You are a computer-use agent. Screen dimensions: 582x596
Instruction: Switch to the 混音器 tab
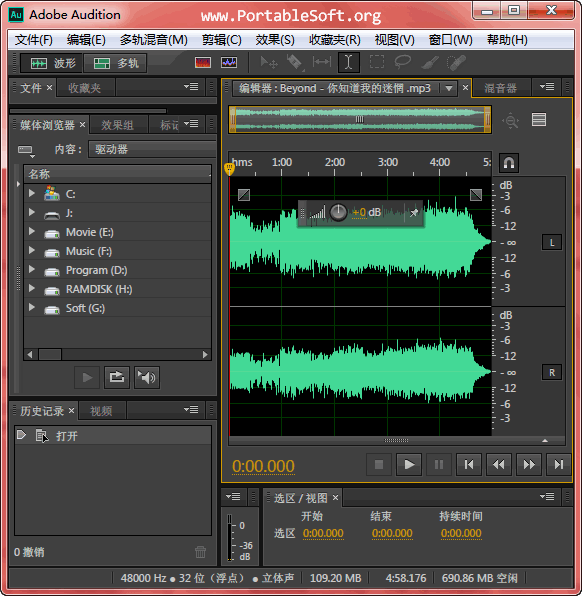[x=500, y=88]
